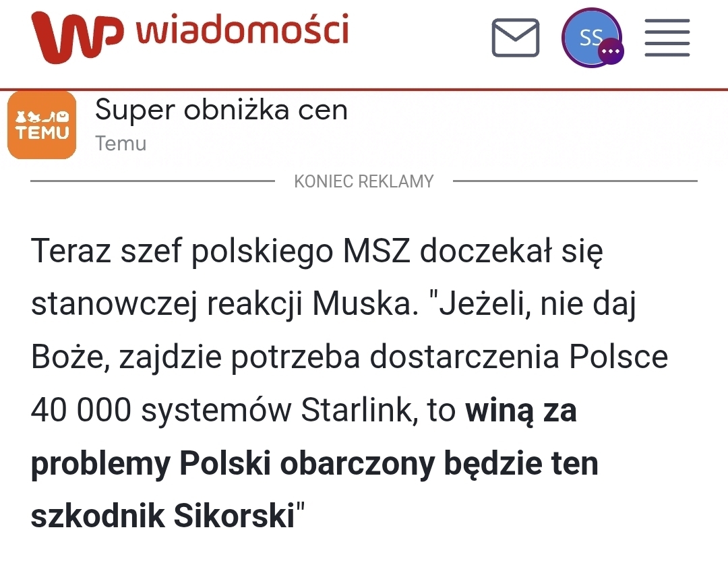Click the number "40 000" in the article
This screenshot has height=565, width=728.
pos(81,411)
